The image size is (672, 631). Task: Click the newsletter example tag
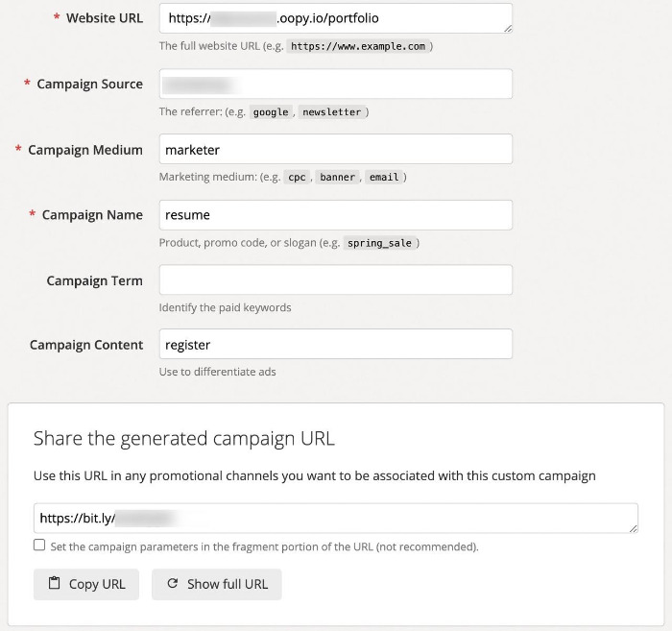click(331, 112)
